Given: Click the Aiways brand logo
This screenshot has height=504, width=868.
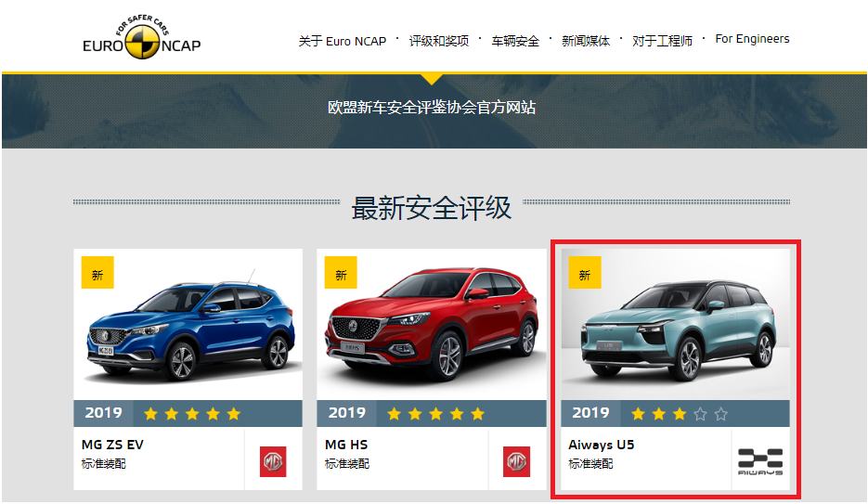Looking at the screenshot, I should click(760, 462).
